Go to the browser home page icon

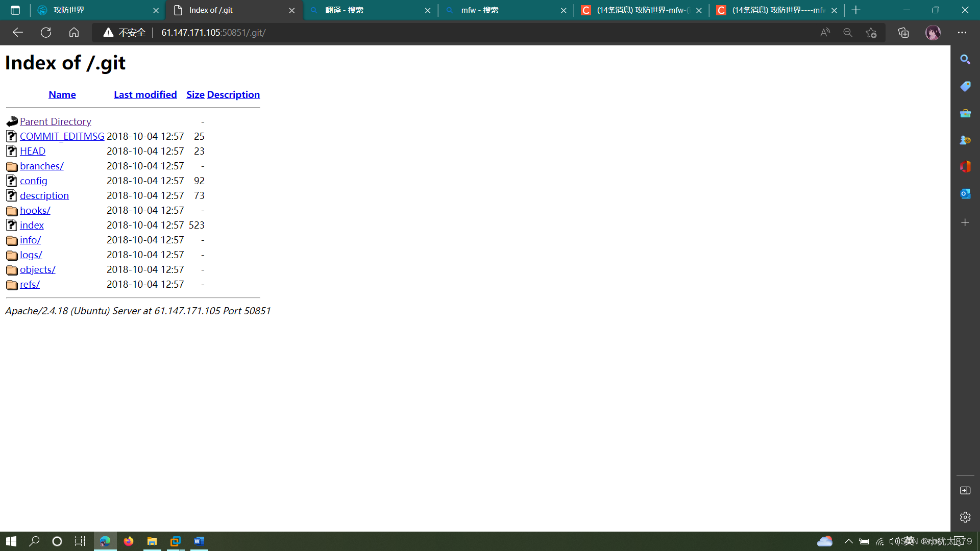click(74, 33)
